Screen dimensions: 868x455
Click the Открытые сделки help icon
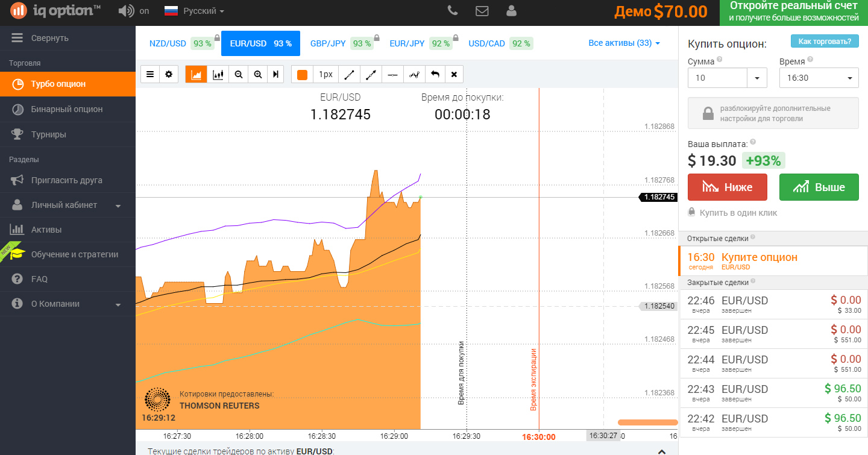pos(753,237)
